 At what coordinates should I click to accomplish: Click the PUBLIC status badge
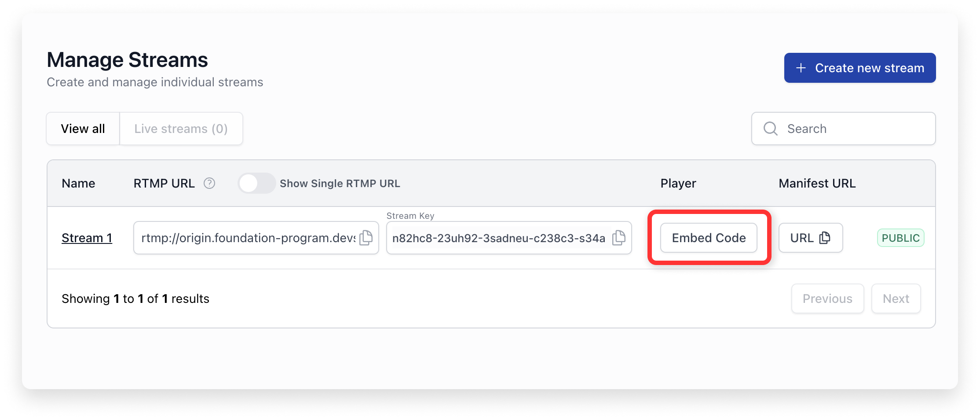(x=900, y=238)
